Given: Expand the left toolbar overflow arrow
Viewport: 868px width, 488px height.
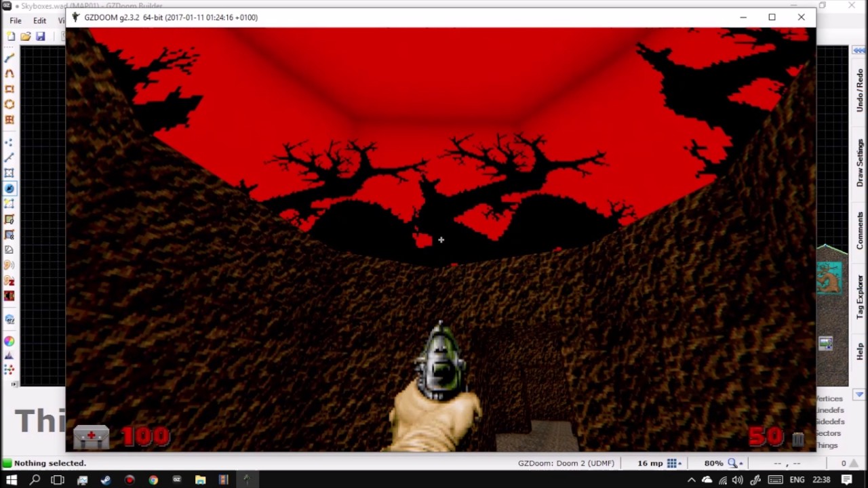Looking at the screenshot, I should 15,384.
